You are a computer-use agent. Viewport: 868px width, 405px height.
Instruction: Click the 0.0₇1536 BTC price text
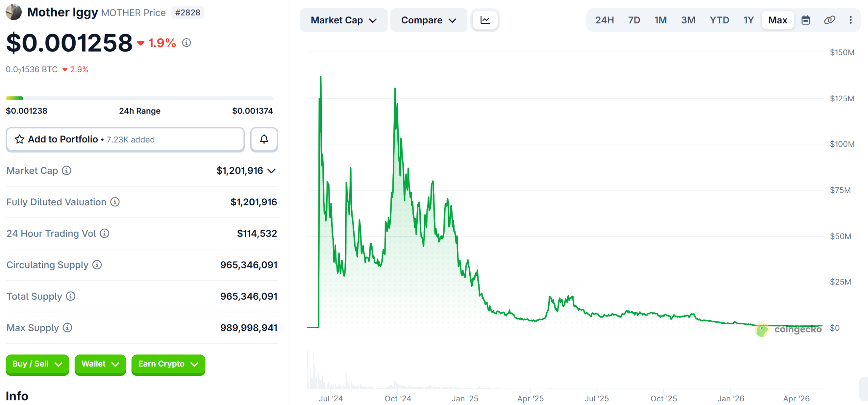coord(32,69)
